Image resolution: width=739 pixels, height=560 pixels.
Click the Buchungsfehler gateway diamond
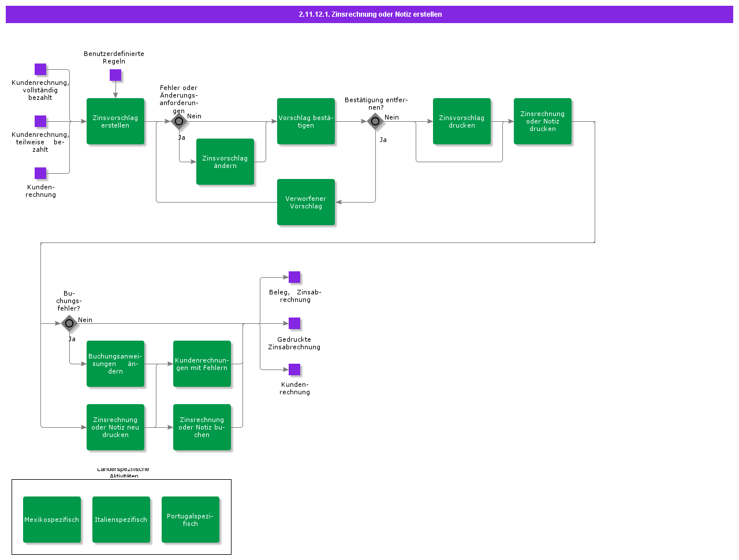tap(69, 323)
